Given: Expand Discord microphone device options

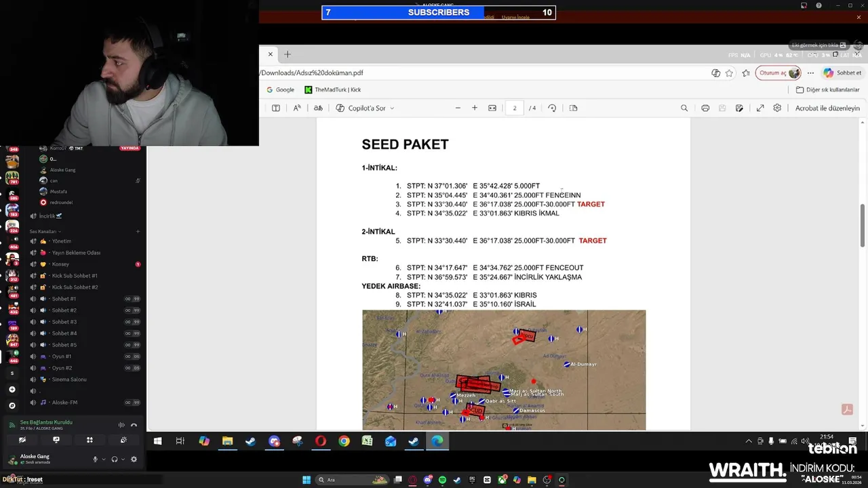Looking at the screenshot, I should (x=104, y=460).
